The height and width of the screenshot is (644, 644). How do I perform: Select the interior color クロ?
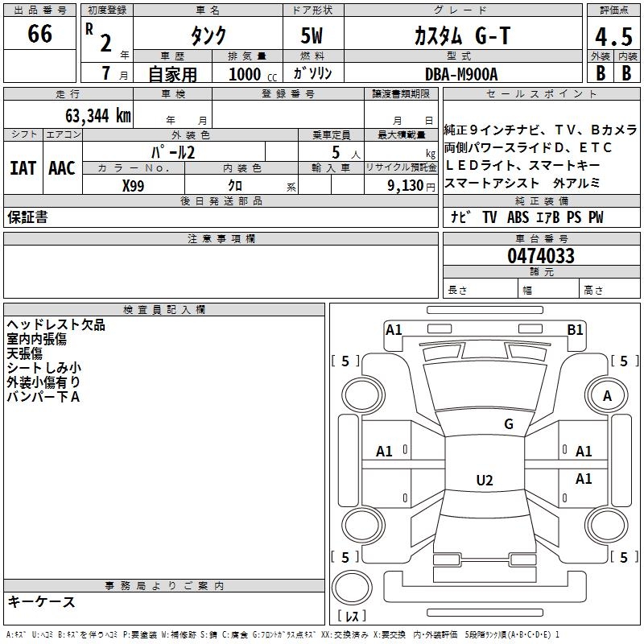tap(235, 186)
